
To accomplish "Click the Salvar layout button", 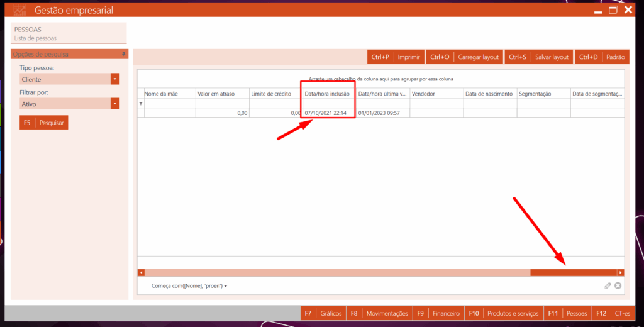I will [538, 57].
